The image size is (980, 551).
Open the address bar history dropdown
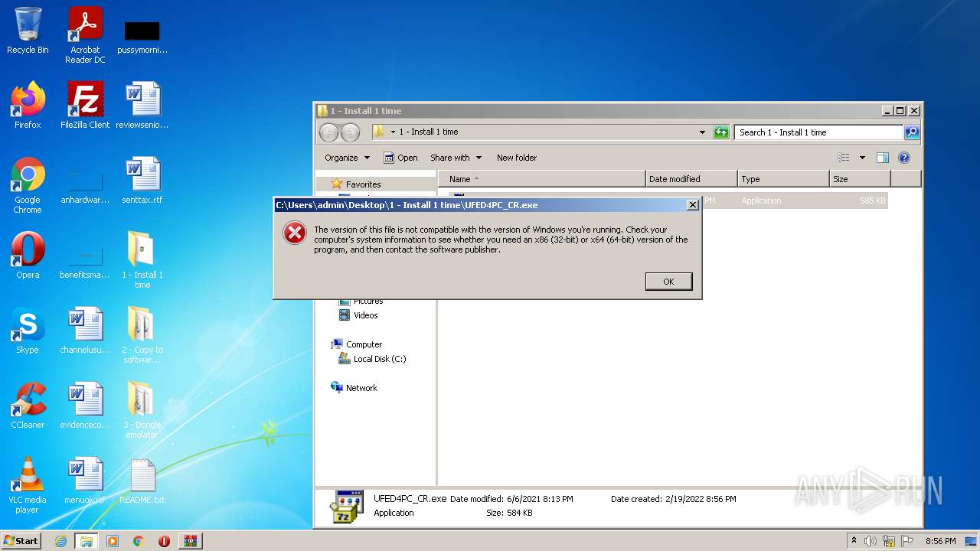point(702,132)
